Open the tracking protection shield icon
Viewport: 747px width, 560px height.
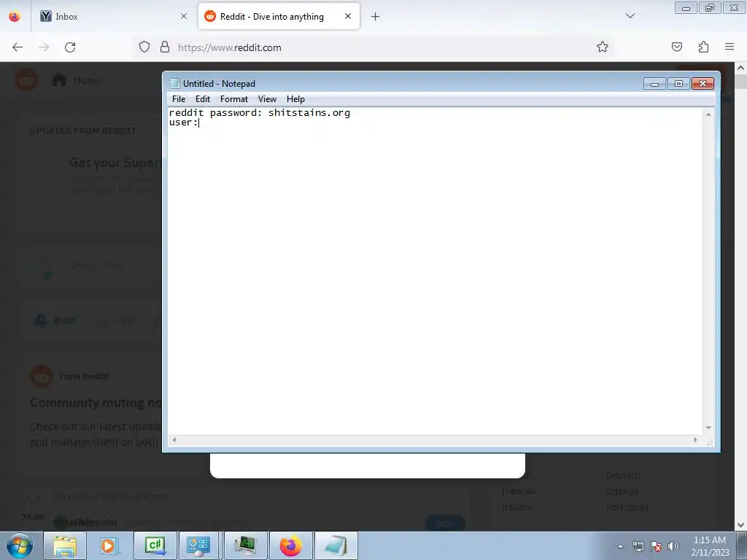pyautogui.click(x=144, y=47)
